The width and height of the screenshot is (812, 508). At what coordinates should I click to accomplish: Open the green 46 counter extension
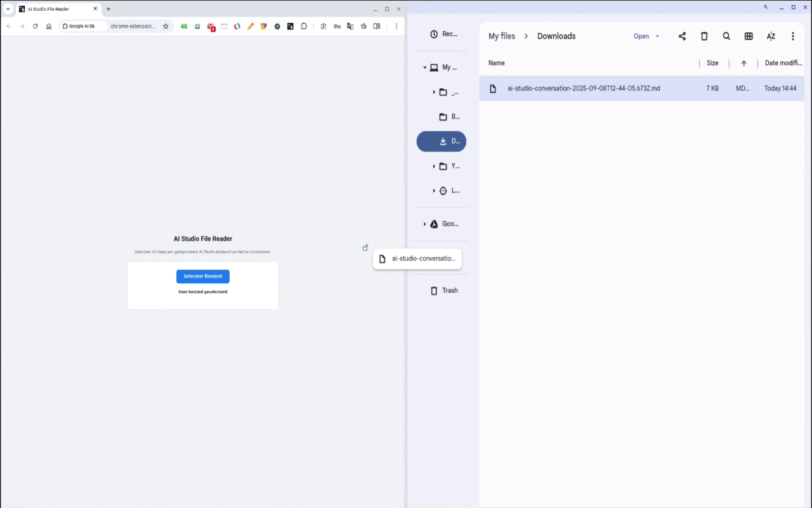point(184,26)
